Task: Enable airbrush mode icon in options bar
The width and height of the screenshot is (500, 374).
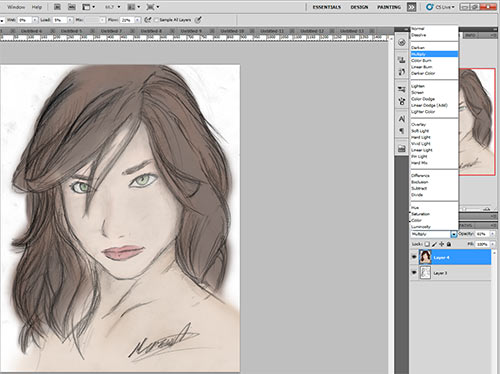Action: point(147,20)
